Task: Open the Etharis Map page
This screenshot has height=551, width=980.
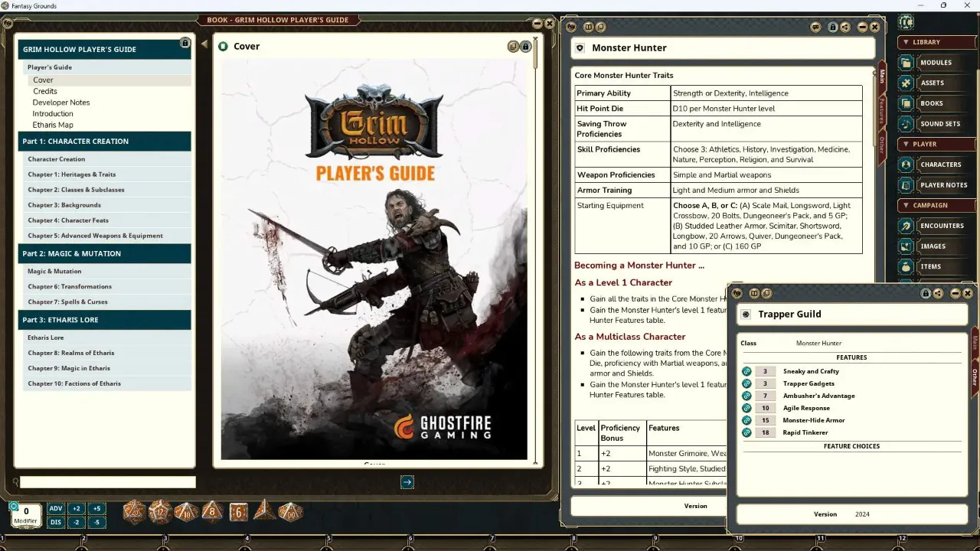Action: click(x=53, y=125)
